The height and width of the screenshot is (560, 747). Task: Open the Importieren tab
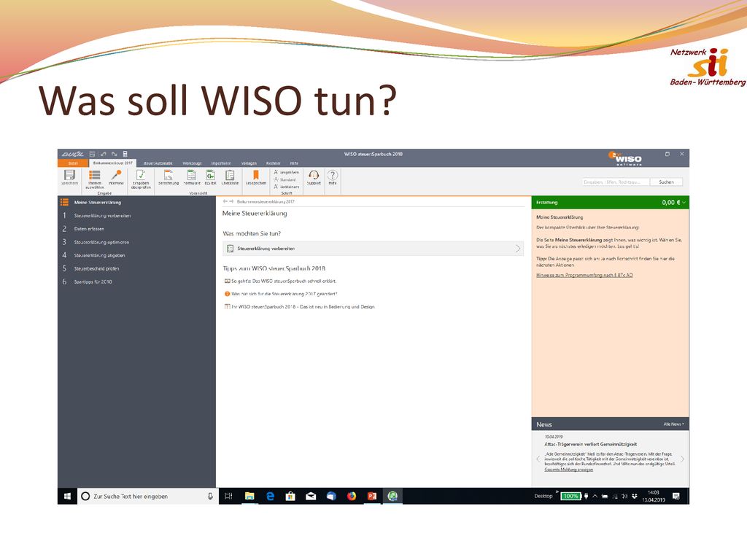point(221,163)
